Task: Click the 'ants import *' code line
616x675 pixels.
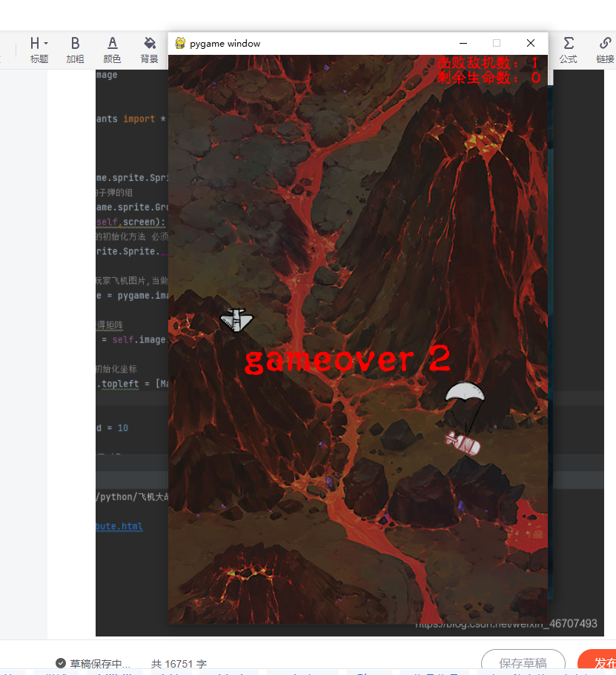Action: (131, 119)
